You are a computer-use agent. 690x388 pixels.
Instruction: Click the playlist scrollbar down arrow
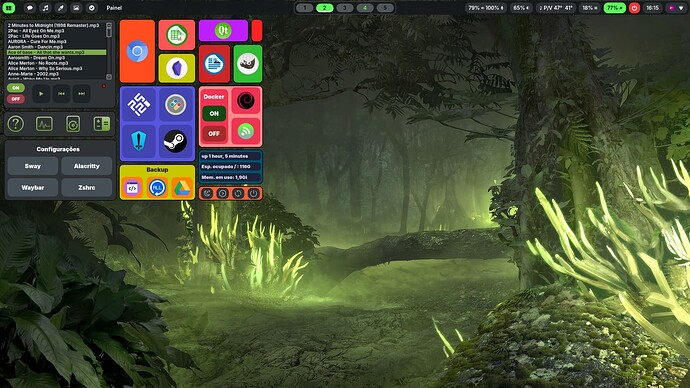coord(109,77)
